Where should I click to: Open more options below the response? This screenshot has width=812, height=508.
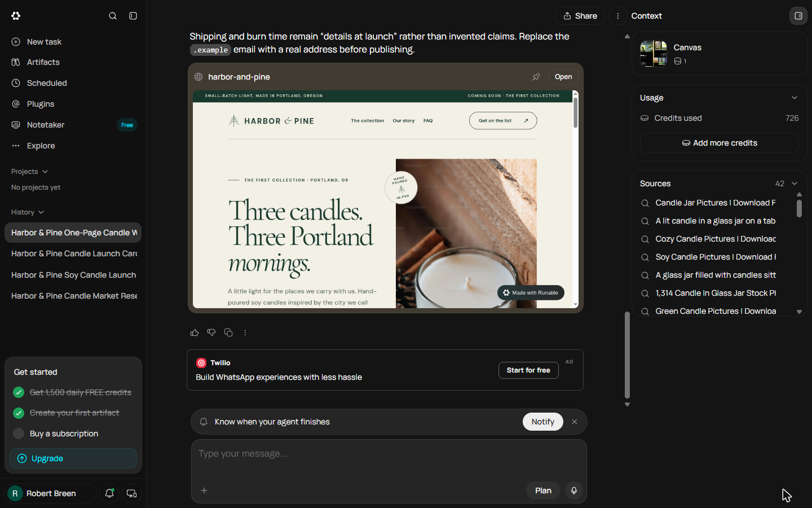(245, 332)
